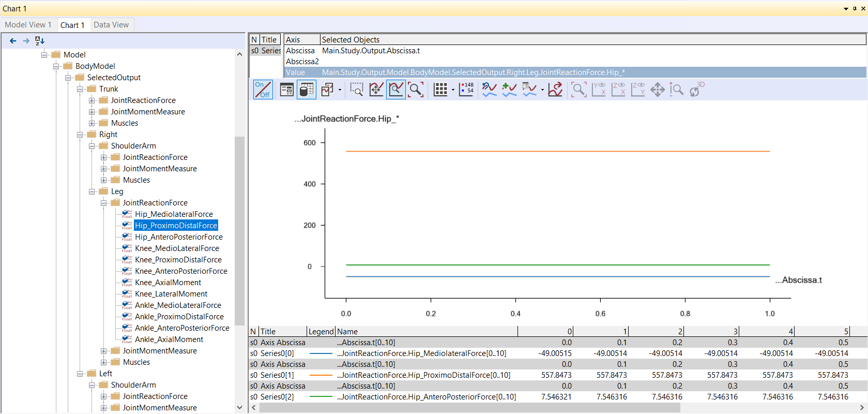The height and width of the screenshot is (414, 868).
Task: Click the YX plane view icon
Action: 599,90
